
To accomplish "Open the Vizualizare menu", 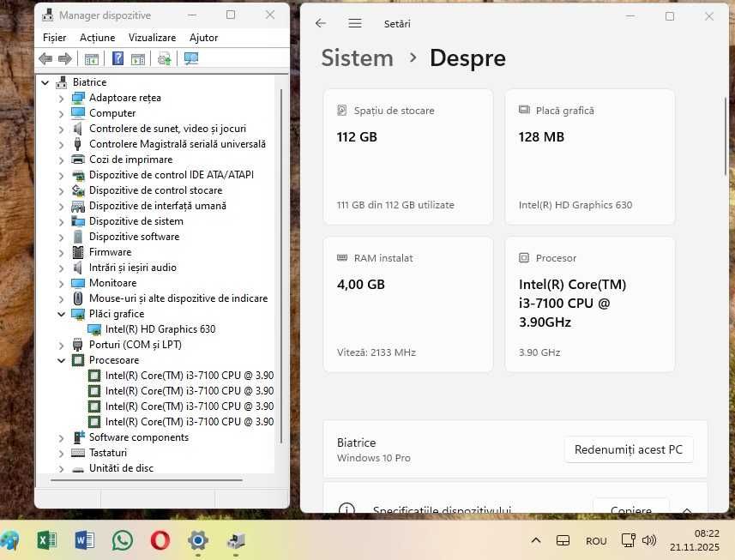I will (153, 38).
